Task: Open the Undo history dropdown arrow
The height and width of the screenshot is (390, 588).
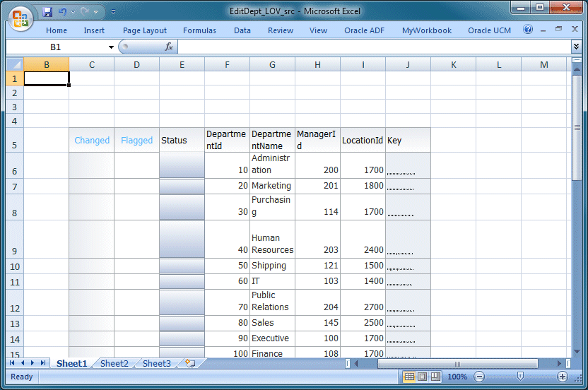Action: [73, 13]
